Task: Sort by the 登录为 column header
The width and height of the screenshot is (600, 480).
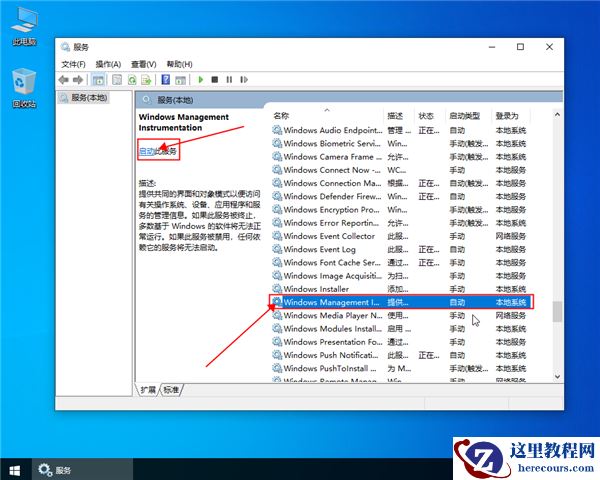Action: [x=507, y=116]
